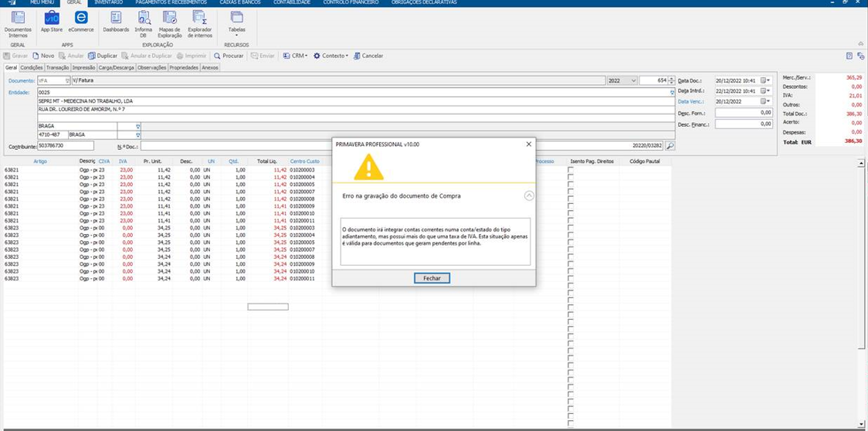Click the magnifier beside document number 20220/03282
Screen dimensions: 868x431
670,146
